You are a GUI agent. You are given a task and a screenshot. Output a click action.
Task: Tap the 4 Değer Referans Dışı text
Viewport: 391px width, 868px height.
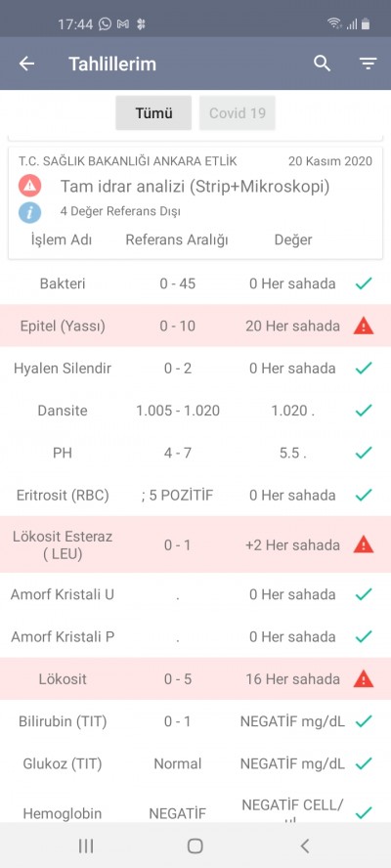(120, 211)
